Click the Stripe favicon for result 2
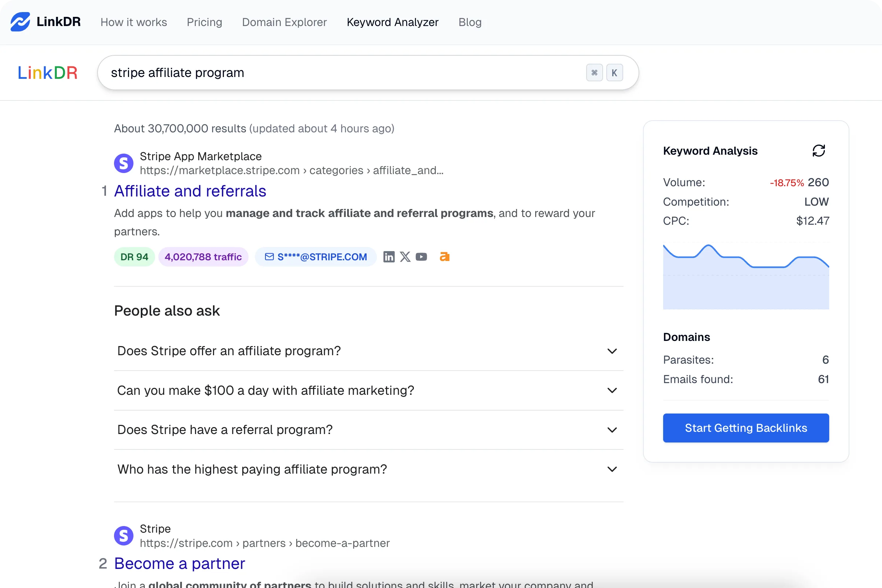This screenshot has width=882, height=588. (x=124, y=536)
